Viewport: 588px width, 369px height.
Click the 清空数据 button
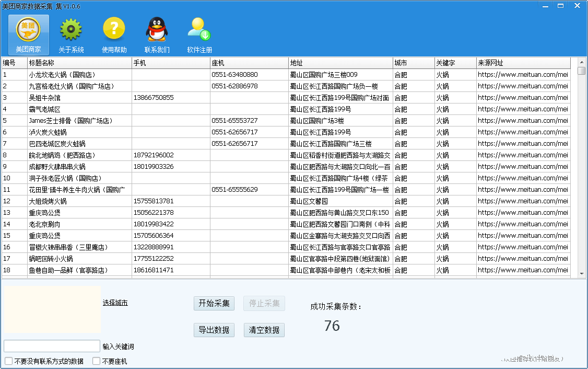tap(264, 330)
